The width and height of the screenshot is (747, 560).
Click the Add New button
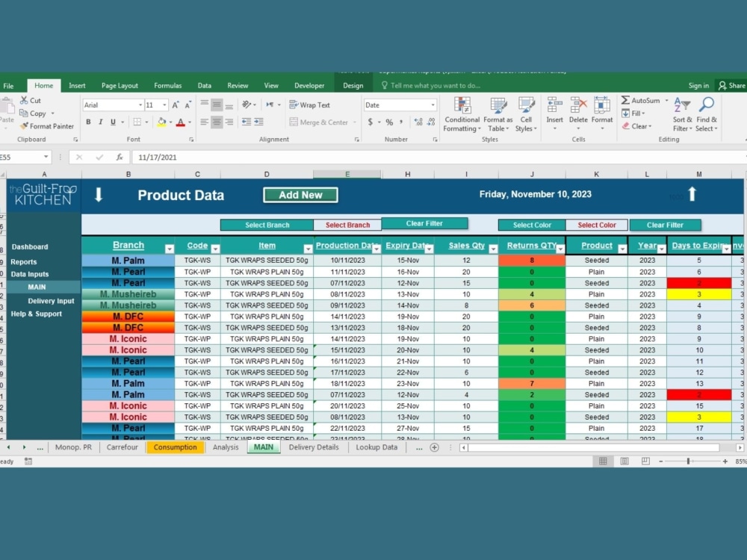click(x=300, y=194)
